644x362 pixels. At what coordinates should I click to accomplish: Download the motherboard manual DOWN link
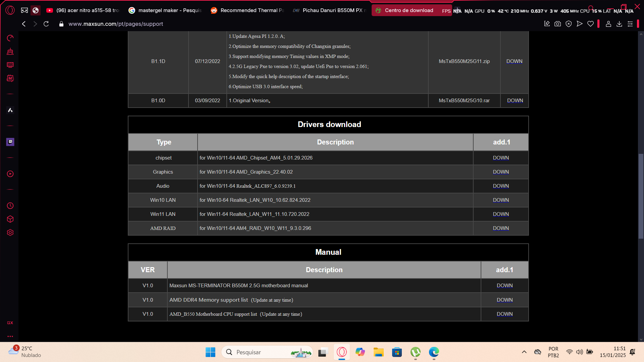tap(504, 286)
